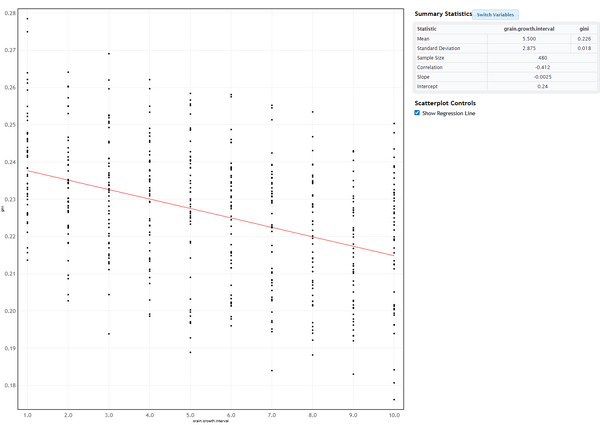Click the Show Regression Line label text
This screenshot has height=425, width=600.
[x=450, y=113]
